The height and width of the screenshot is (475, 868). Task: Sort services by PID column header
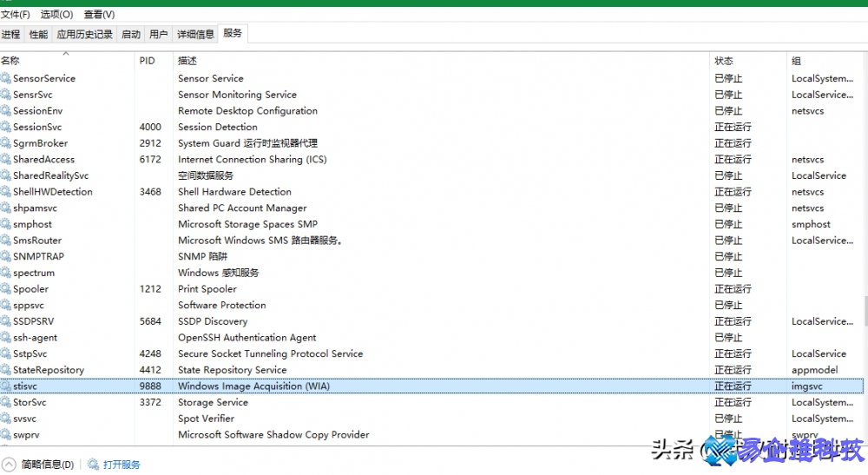(147, 61)
